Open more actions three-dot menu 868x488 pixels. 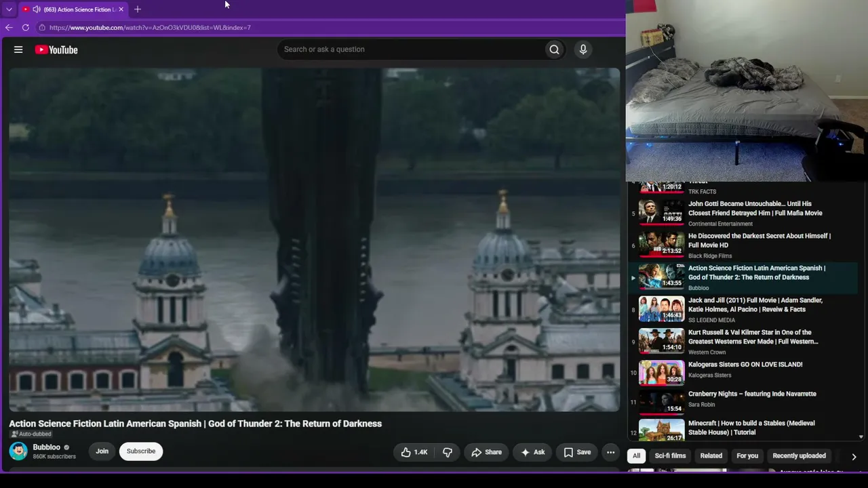(610, 452)
